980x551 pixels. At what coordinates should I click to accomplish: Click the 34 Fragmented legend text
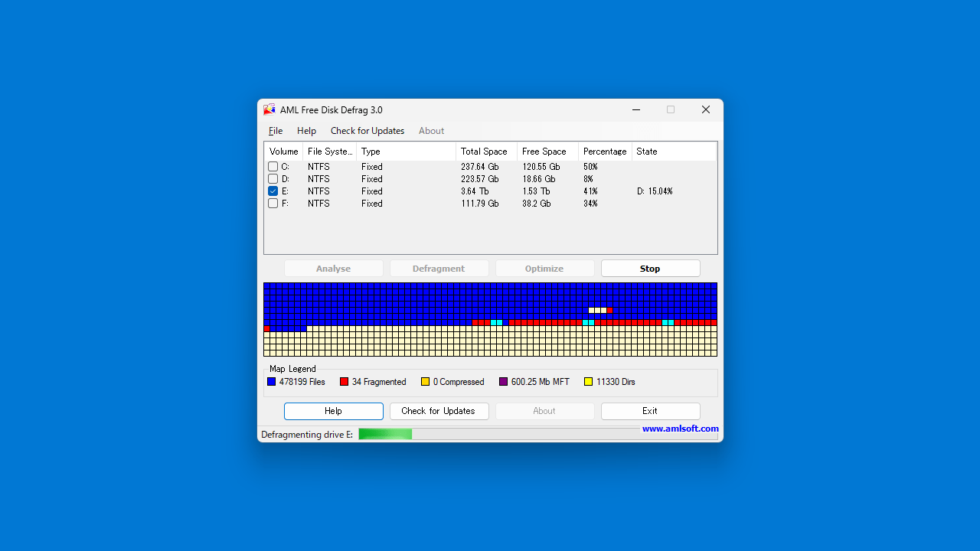click(379, 382)
